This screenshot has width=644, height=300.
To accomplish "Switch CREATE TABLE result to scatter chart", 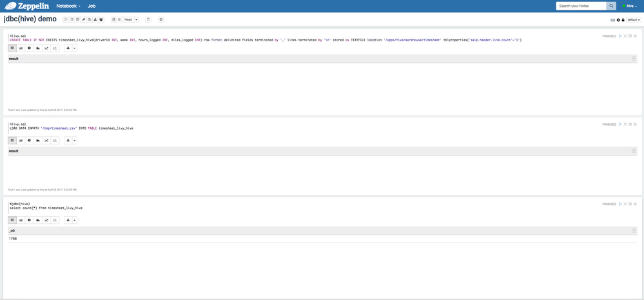I will (55, 48).
